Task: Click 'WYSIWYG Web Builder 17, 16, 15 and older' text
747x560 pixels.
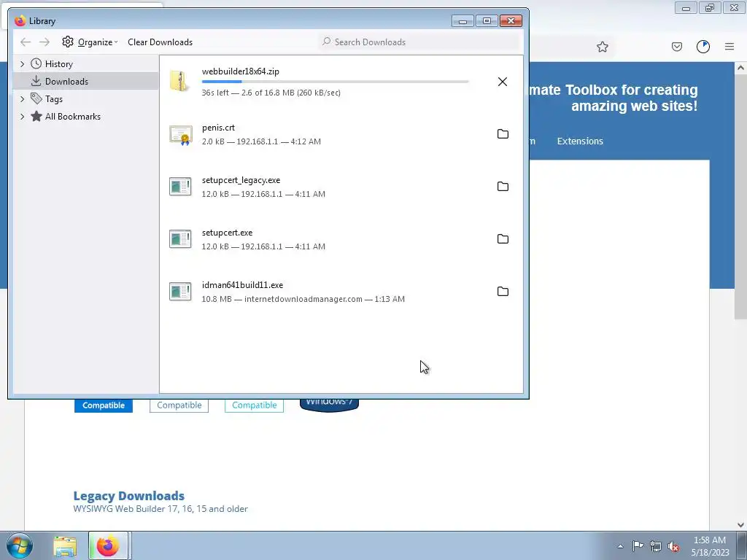Action: [160, 508]
